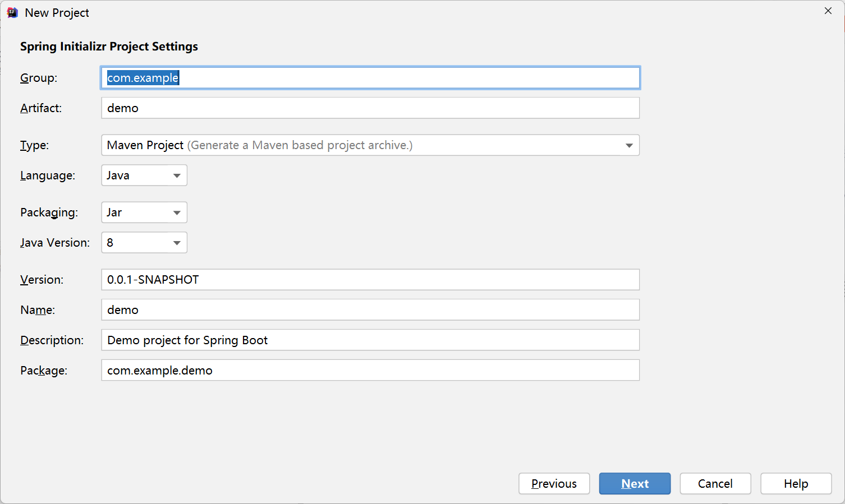The image size is (845, 504).
Task: Expand the Java Version dropdown
Action: pos(144,243)
